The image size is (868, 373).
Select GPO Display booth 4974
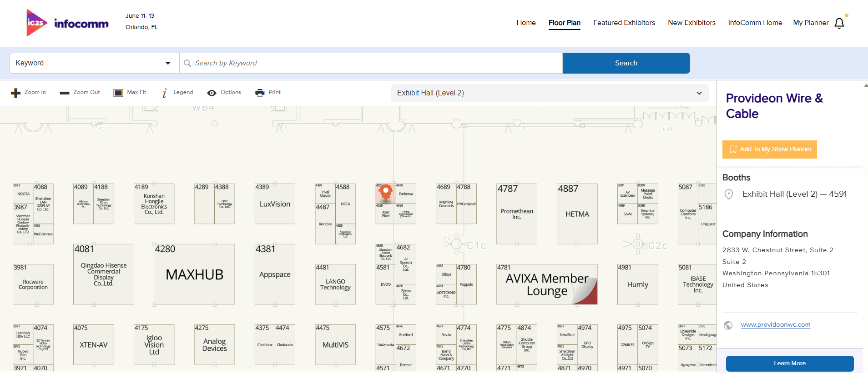pyautogui.click(x=587, y=345)
